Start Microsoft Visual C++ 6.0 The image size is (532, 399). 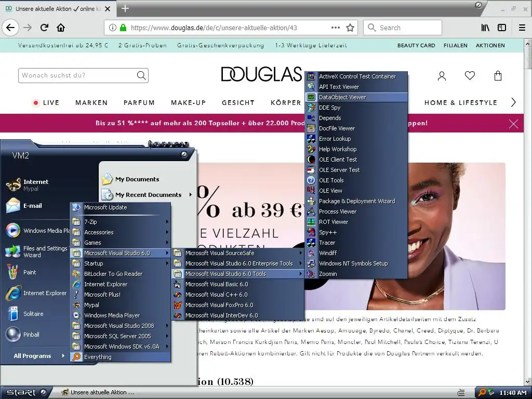(x=237, y=295)
